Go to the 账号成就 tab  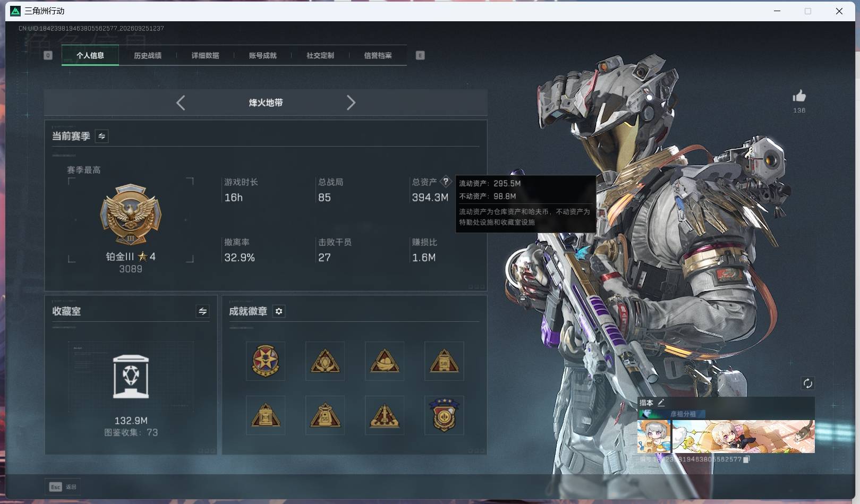point(262,55)
